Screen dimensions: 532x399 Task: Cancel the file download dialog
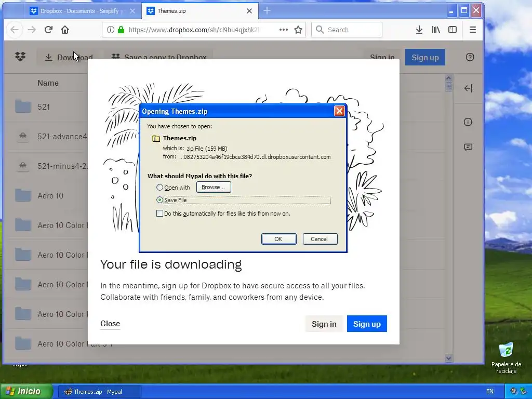point(320,239)
